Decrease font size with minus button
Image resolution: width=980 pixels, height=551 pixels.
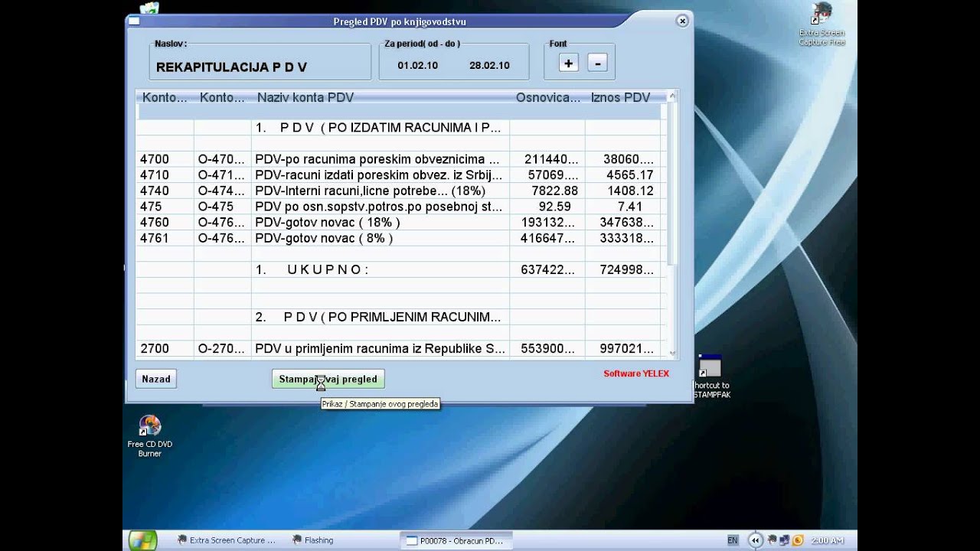tap(598, 64)
